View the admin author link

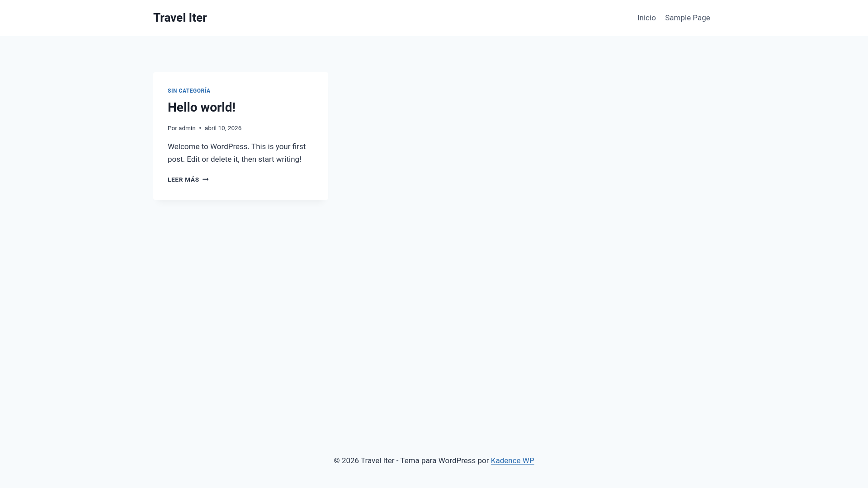coord(187,128)
